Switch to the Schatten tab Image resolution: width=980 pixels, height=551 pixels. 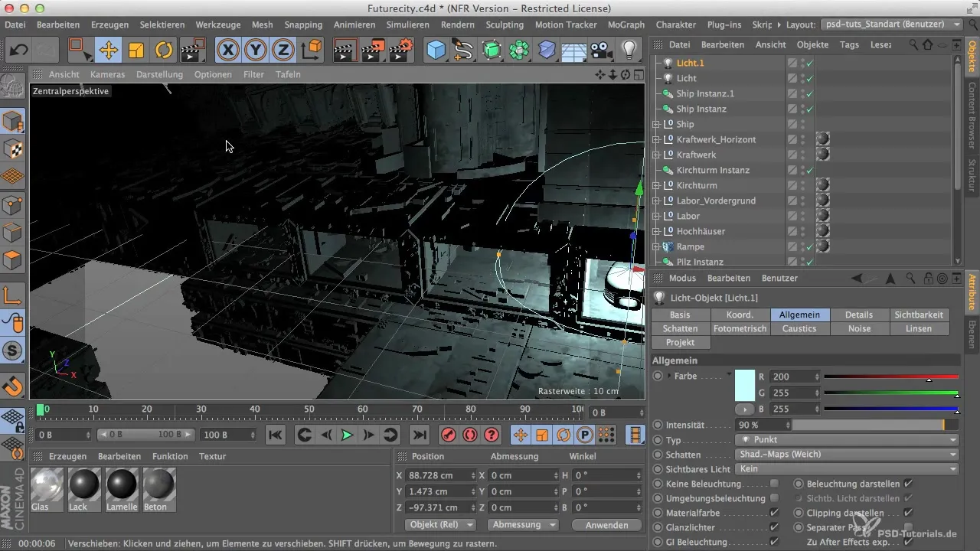680,328
